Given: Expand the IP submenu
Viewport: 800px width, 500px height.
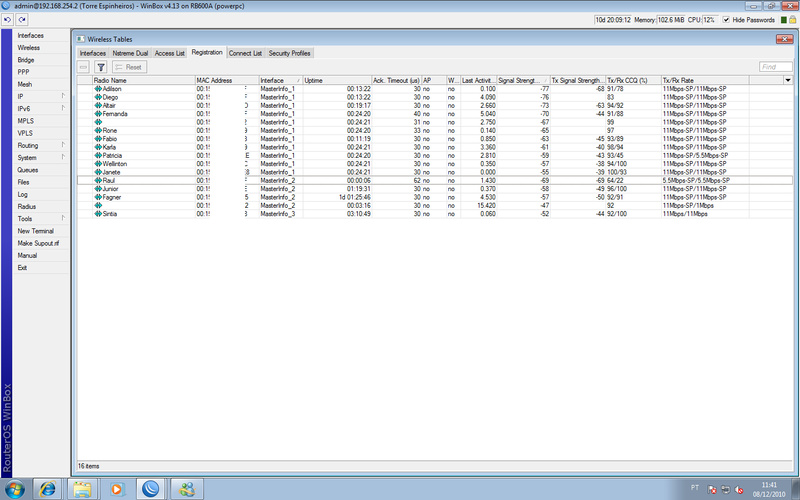Looking at the screenshot, I should click(x=63, y=96).
